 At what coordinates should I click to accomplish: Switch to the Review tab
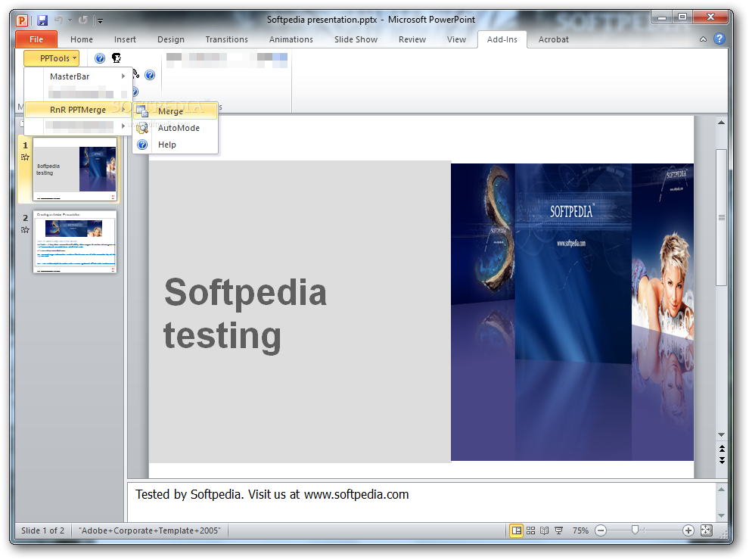coord(412,39)
